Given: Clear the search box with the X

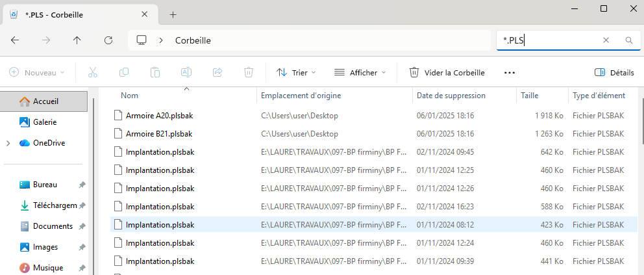Looking at the screenshot, I should (606, 40).
